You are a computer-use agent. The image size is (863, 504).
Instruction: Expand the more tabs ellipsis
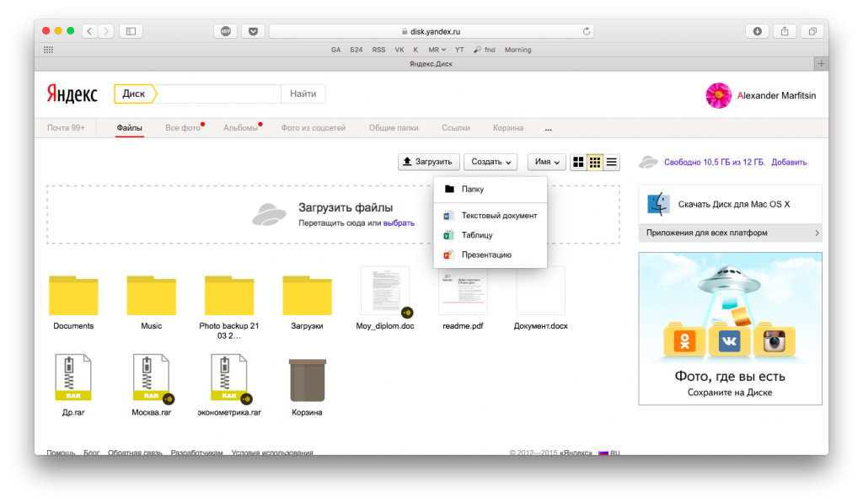point(548,129)
